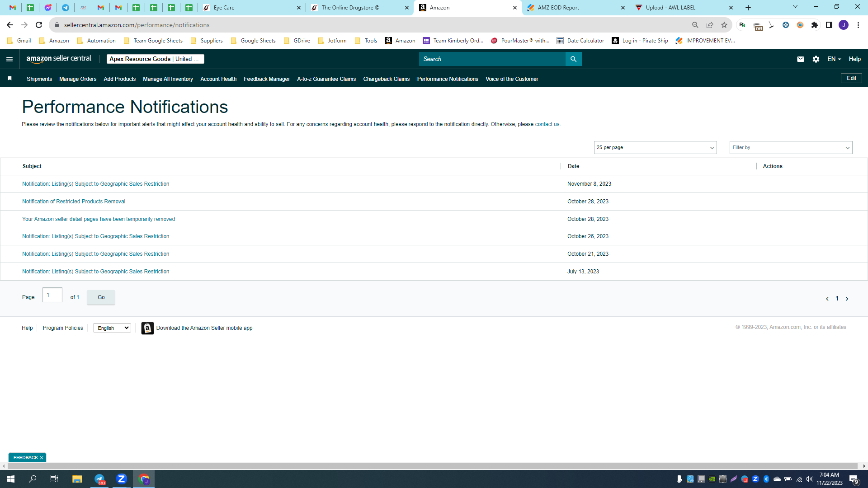Open the Filter by dropdown
Image resolution: width=868 pixels, height=488 pixels.
click(791, 148)
